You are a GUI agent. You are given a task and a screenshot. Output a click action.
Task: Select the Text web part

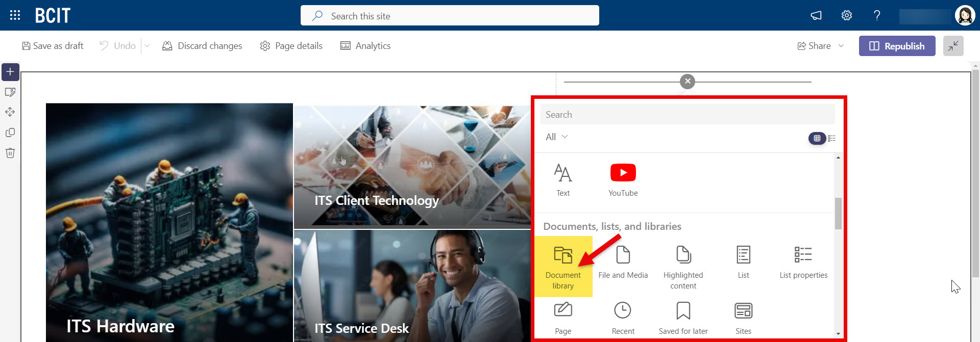click(x=563, y=180)
